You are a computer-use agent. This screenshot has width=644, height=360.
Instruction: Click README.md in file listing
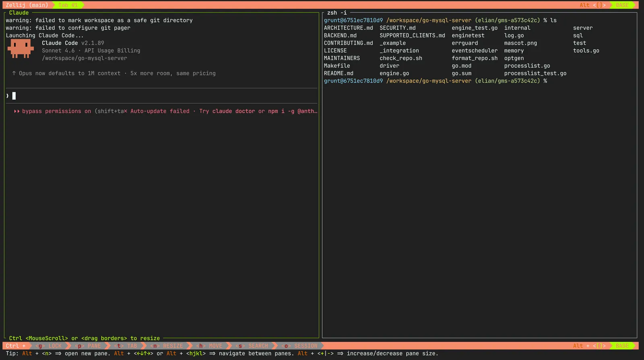click(x=339, y=73)
